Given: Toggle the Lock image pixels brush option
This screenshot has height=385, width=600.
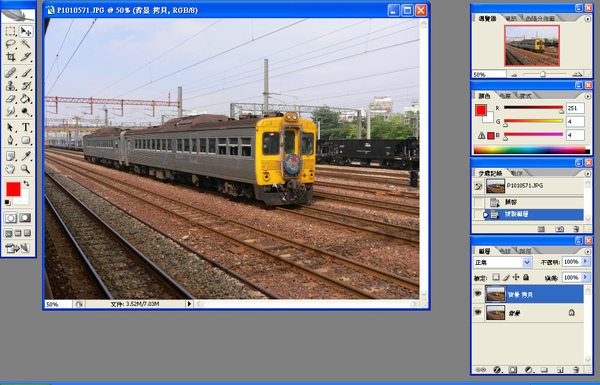Looking at the screenshot, I should [x=506, y=277].
